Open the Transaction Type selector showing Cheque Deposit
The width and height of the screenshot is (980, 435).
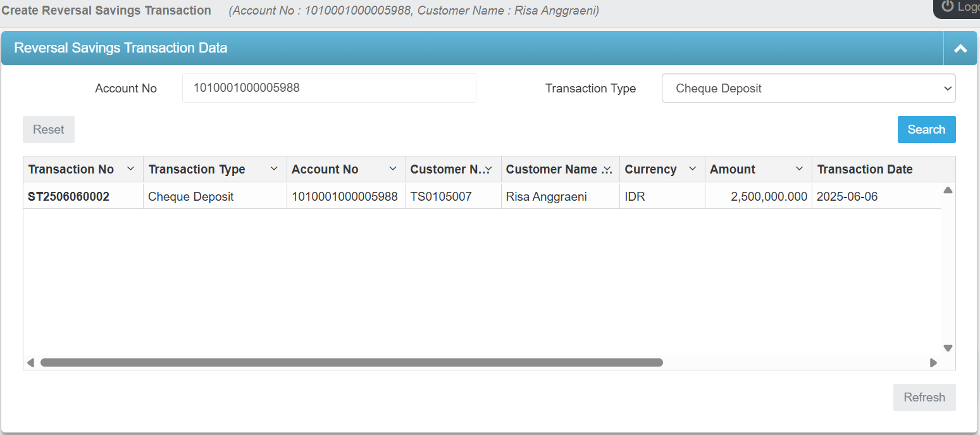pos(809,88)
